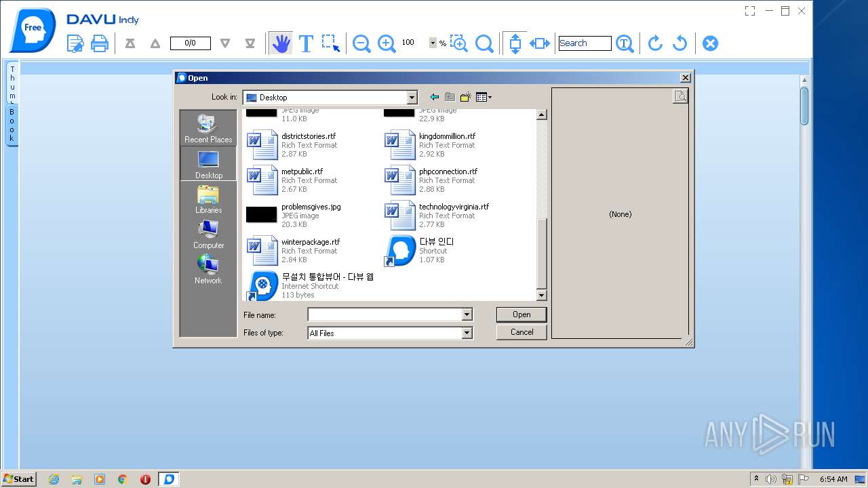Select Computer in places bar

(x=208, y=235)
